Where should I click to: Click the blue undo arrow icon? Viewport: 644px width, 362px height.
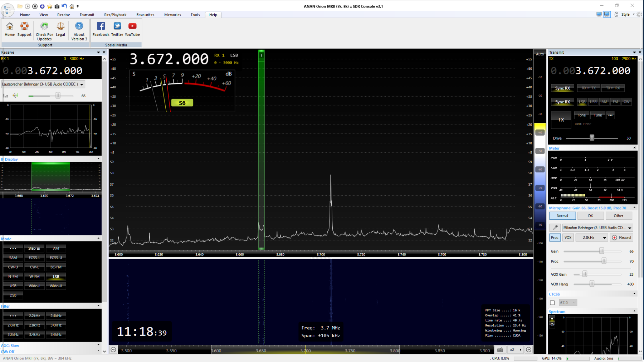click(x=64, y=6)
